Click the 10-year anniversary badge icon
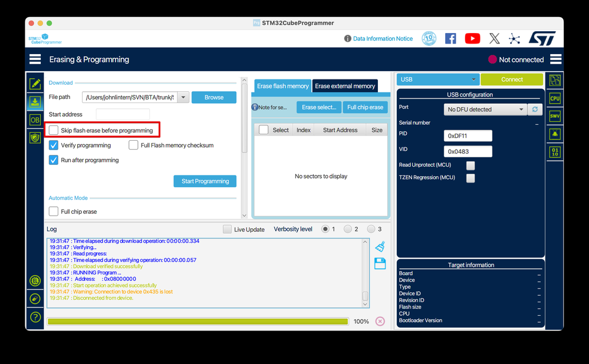Viewport: 589px width, 364px height. click(x=429, y=38)
